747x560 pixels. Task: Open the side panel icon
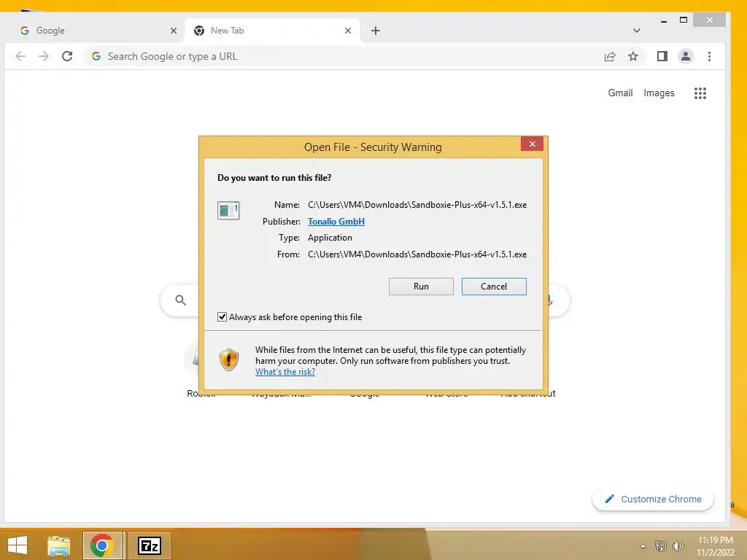pos(662,56)
